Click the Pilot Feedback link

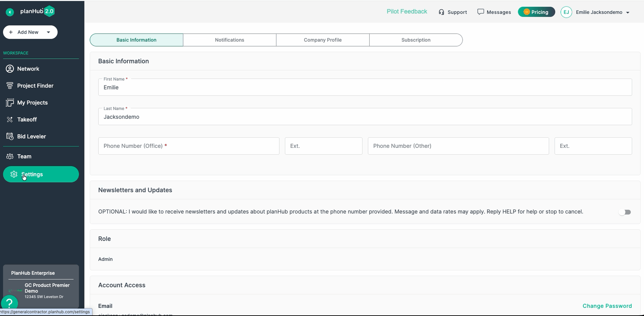click(x=407, y=12)
